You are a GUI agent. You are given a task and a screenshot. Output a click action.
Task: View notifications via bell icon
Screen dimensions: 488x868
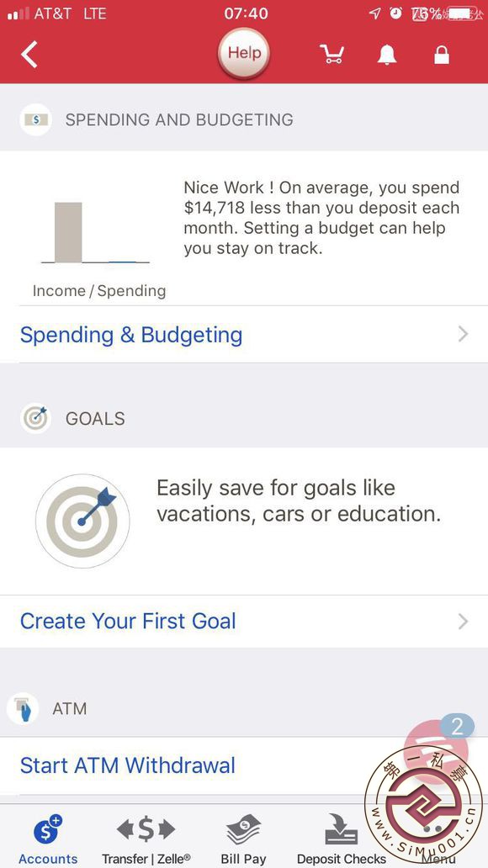[387, 54]
